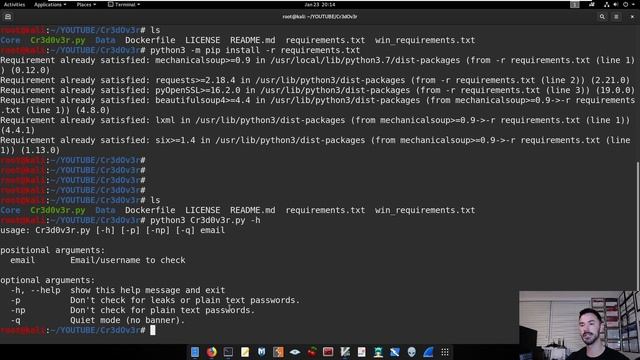Image resolution: width=640 pixels, height=360 pixels.
Task: Launch the Vim editor dock icon
Action: [345, 352]
